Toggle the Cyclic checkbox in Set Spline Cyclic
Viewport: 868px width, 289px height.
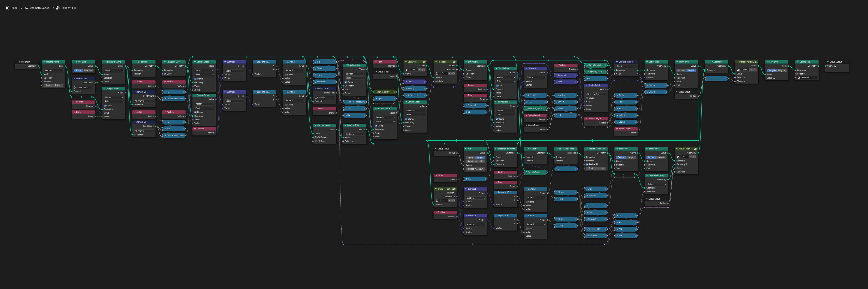[x=165, y=74]
